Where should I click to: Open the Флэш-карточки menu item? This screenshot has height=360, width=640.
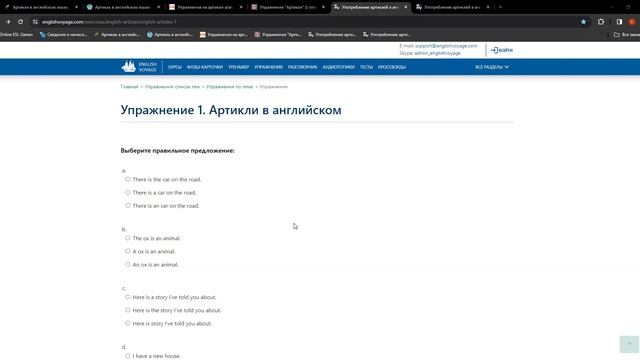(x=205, y=67)
